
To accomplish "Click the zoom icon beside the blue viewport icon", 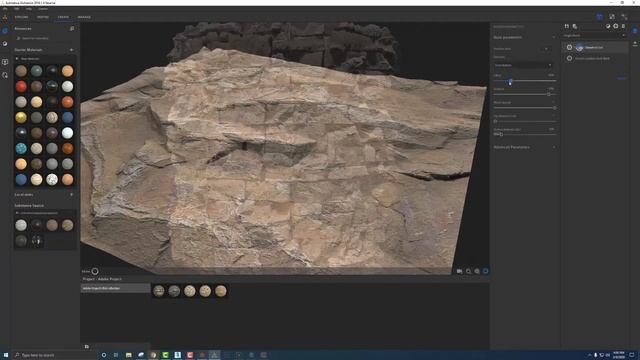I will pos(477,271).
